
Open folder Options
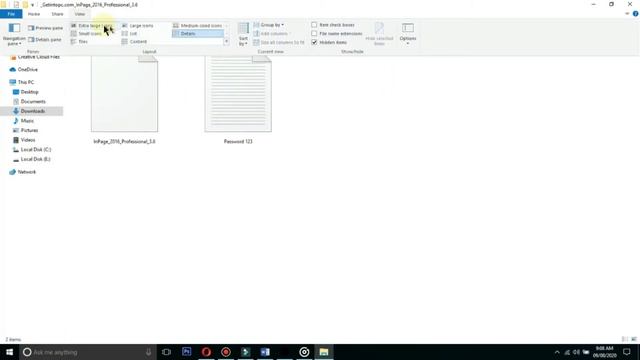pyautogui.click(x=408, y=34)
